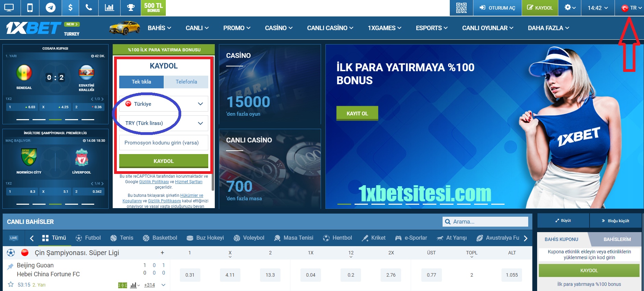Switch to BAHİSLERİM tab
The image size is (644, 291).
(x=617, y=239)
